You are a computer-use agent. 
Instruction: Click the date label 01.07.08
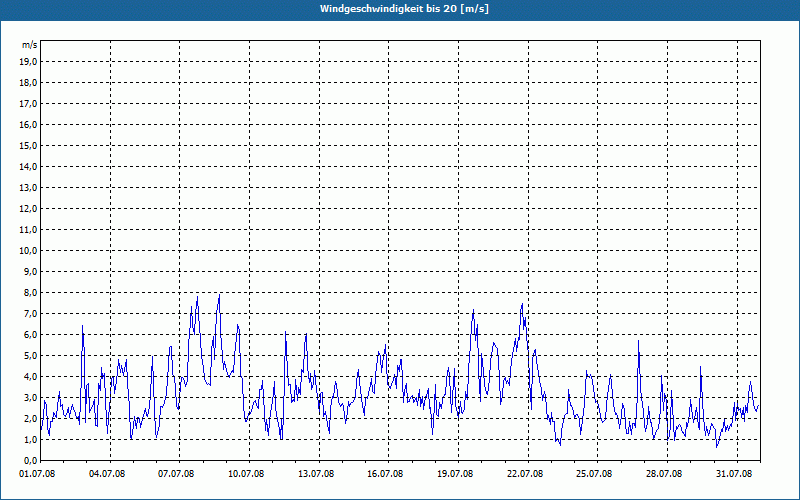(x=37, y=474)
